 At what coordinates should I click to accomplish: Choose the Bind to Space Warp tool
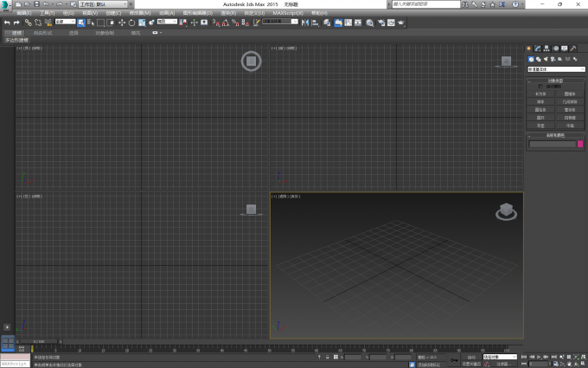[48, 23]
